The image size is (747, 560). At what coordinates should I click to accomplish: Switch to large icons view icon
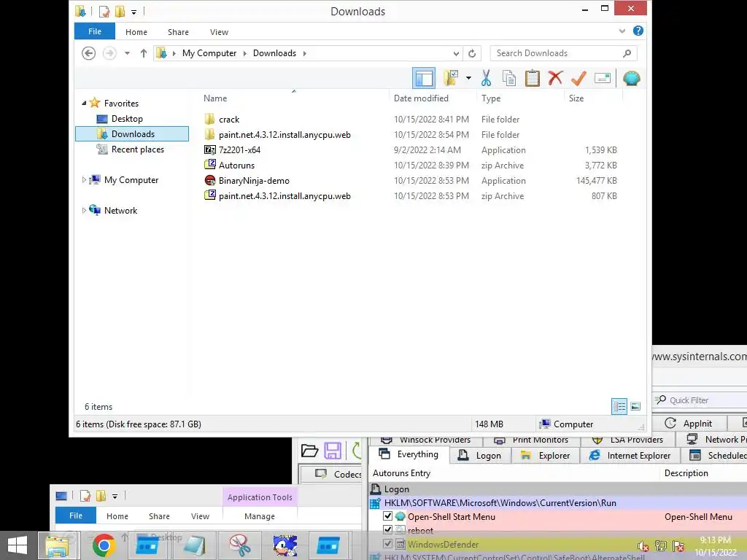tap(635, 406)
